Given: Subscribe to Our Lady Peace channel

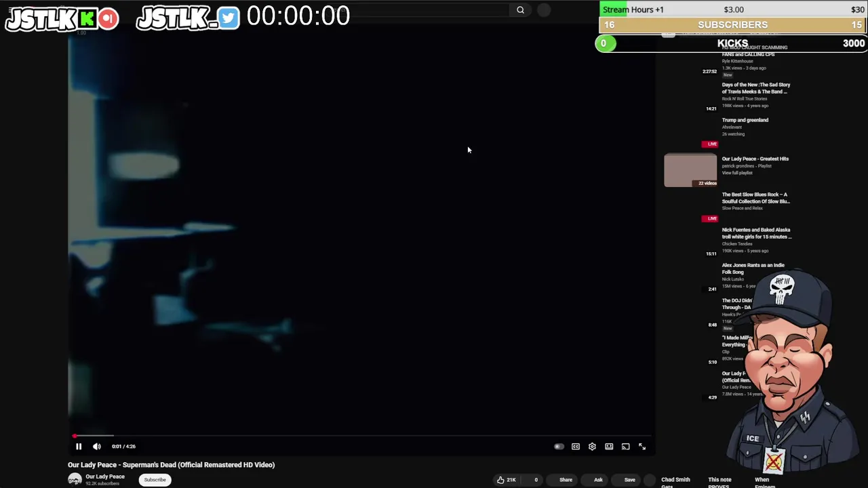Looking at the screenshot, I should pyautogui.click(x=155, y=480).
